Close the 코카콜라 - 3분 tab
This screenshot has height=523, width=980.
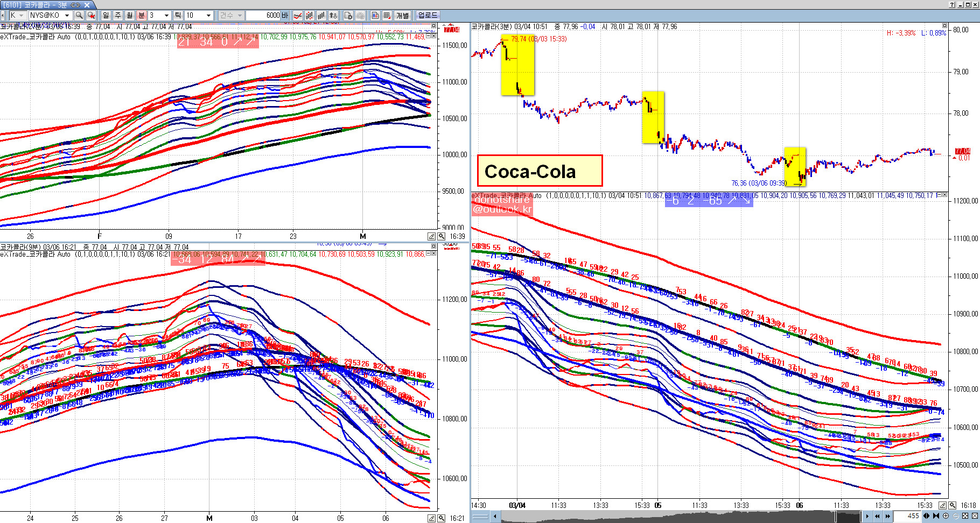point(87,5)
